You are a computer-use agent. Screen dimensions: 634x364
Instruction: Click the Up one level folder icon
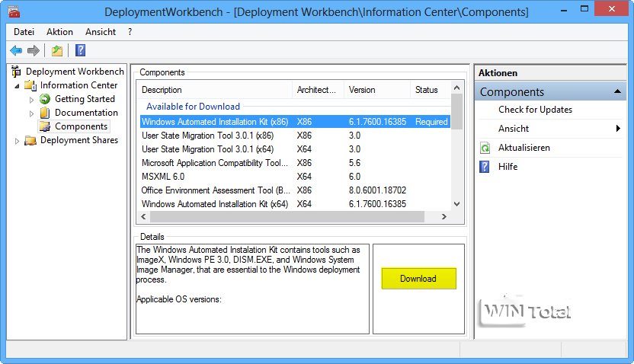point(56,51)
